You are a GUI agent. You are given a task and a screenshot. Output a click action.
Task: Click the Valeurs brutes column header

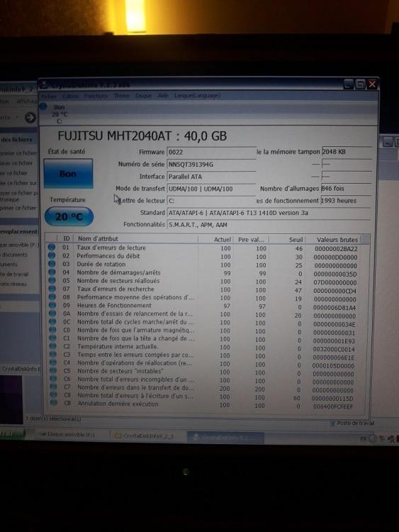click(x=333, y=240)
